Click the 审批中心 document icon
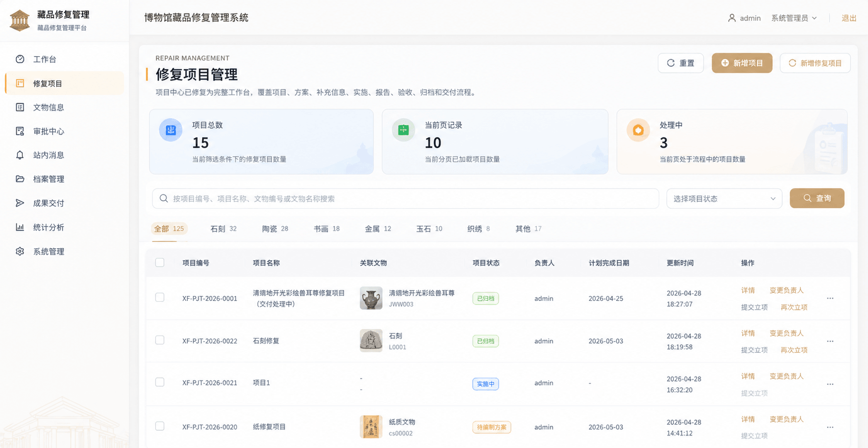 (x=20, y=131)
